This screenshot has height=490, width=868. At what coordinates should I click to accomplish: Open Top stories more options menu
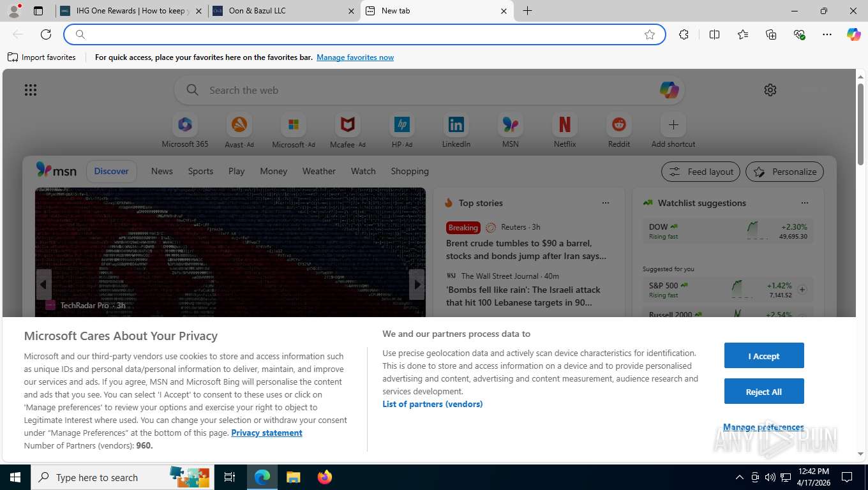click(606, 203)
